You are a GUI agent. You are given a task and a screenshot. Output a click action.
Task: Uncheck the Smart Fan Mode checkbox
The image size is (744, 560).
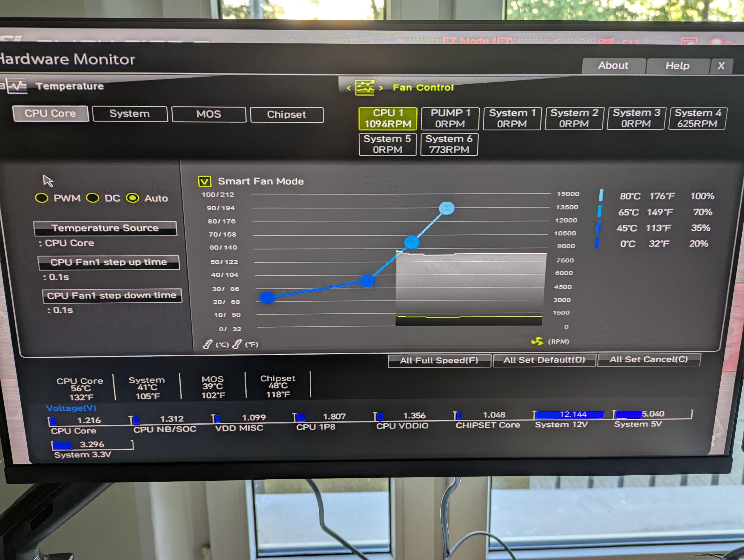(x=204, y=182)
